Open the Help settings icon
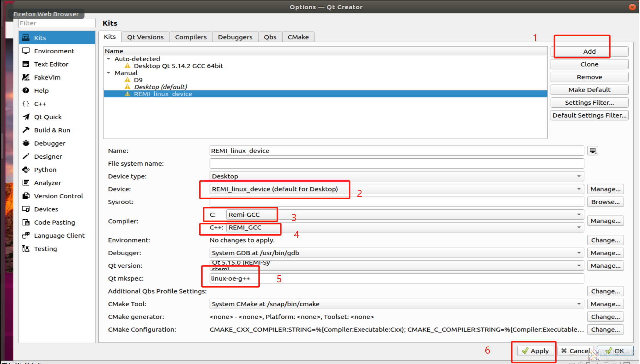The image size is (640, 364). [x=26, y=90]
